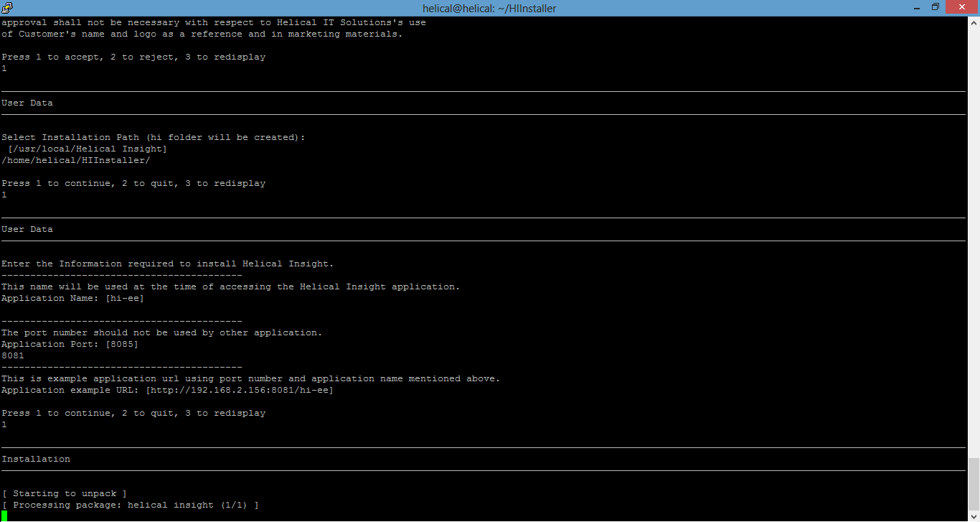Click the entered port value '8081'
980x522 pixels.
coord(13,355)
